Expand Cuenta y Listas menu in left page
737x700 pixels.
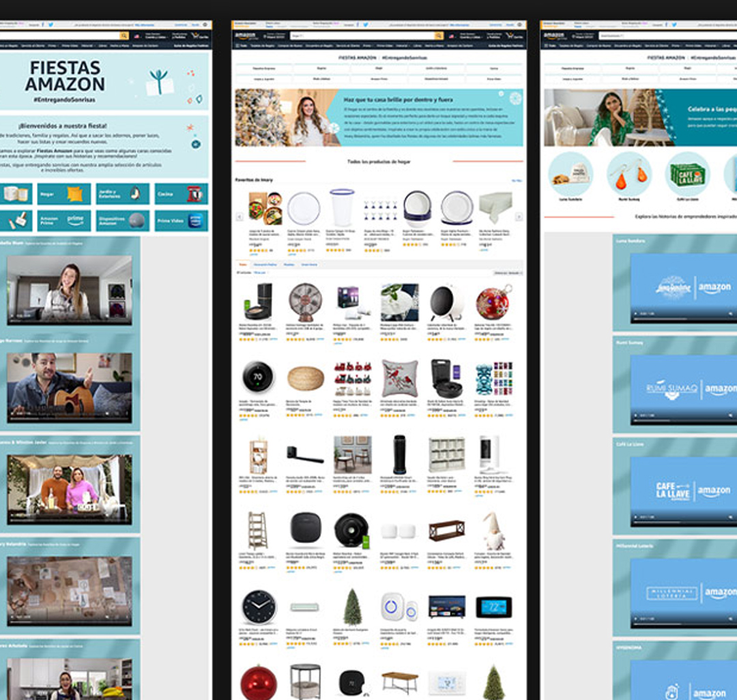pos(155,35)
